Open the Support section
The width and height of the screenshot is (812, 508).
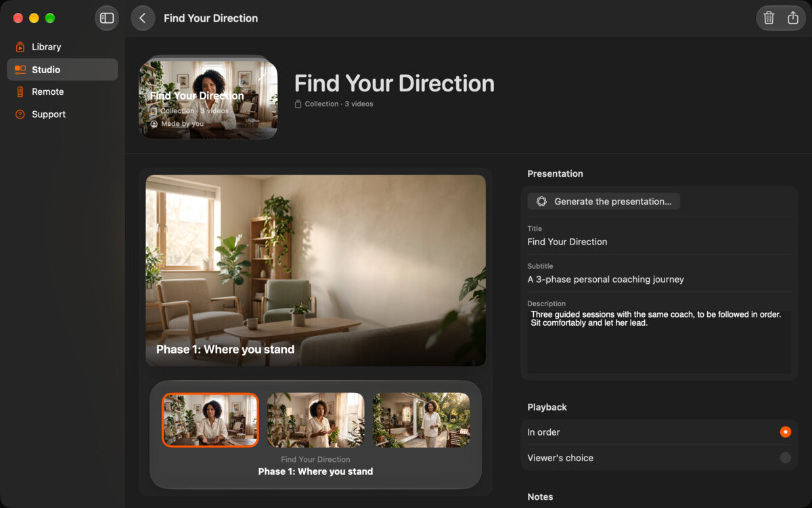tap(62, 114)
